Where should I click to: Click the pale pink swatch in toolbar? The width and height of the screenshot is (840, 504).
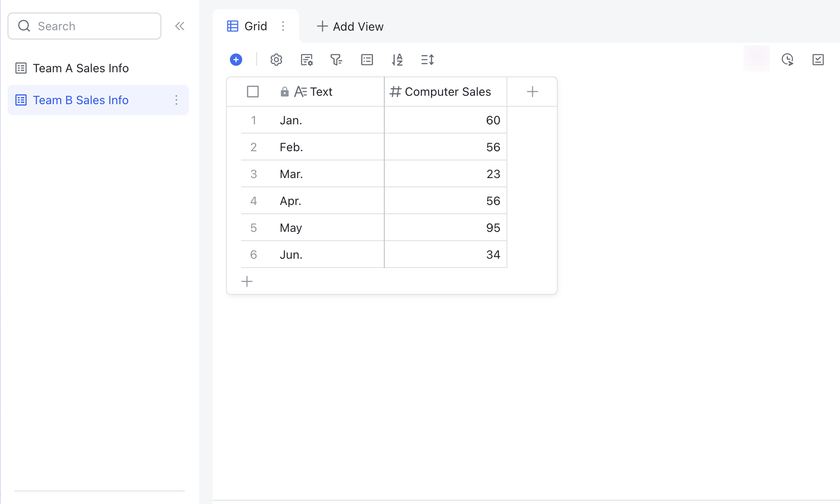(757, 58)
